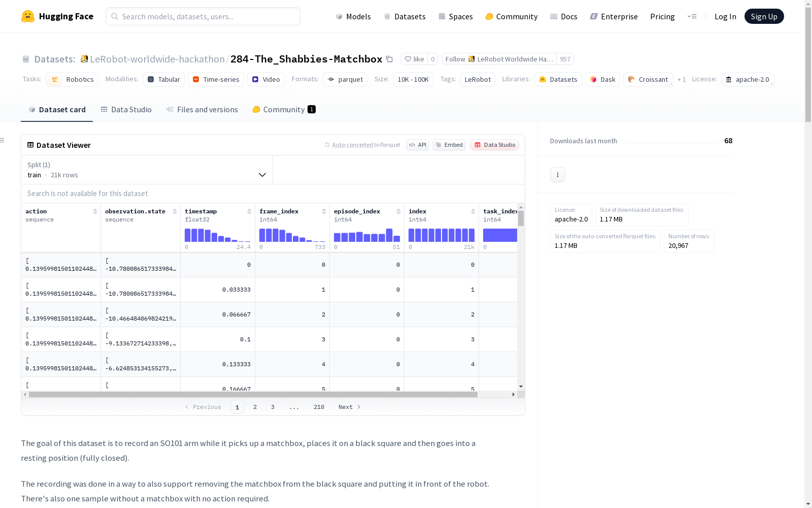This screenshot has height=508, width=812.
Task: Expand the +1 more libraries indicator
Action: point(682,79)
